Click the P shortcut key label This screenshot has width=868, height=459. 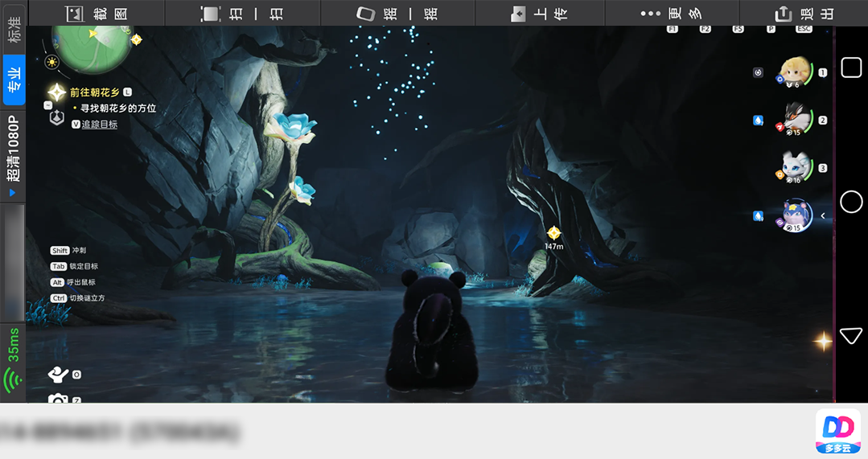coord(771,29)
